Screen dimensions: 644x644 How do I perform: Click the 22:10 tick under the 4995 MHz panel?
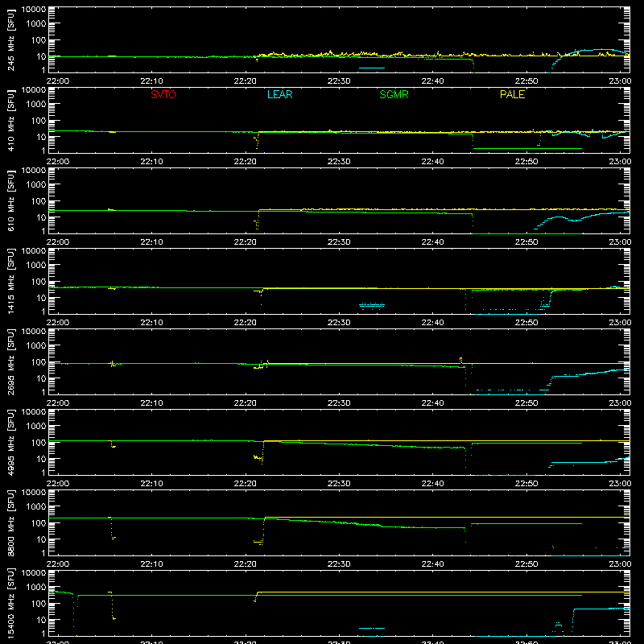[x=151, y=484]
